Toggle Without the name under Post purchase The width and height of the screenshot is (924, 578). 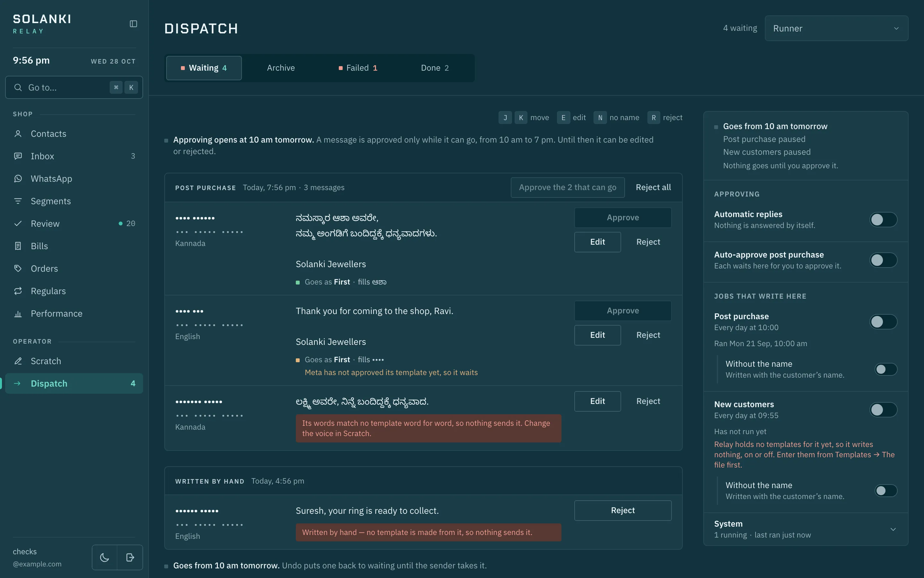click(x=886, y=369)
